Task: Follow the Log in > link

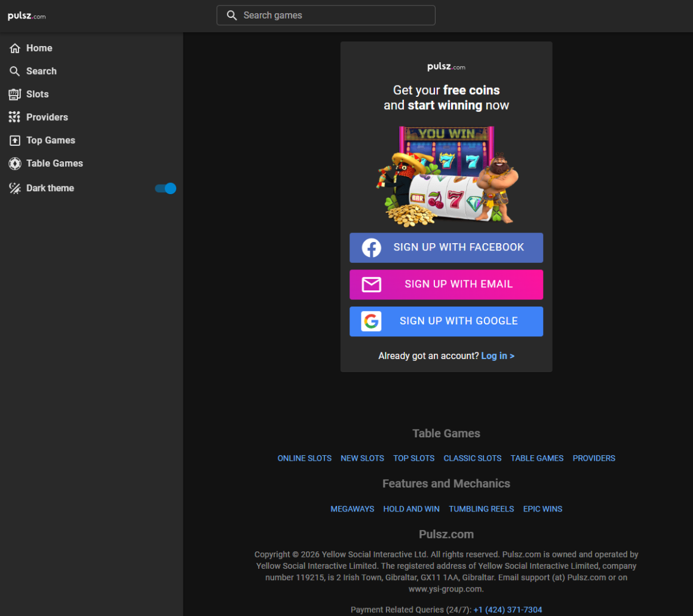Action: coord(498,355)
